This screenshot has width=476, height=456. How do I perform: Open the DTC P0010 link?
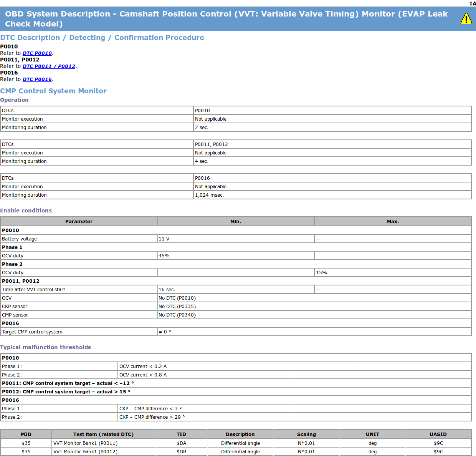(x=37, y=53)
